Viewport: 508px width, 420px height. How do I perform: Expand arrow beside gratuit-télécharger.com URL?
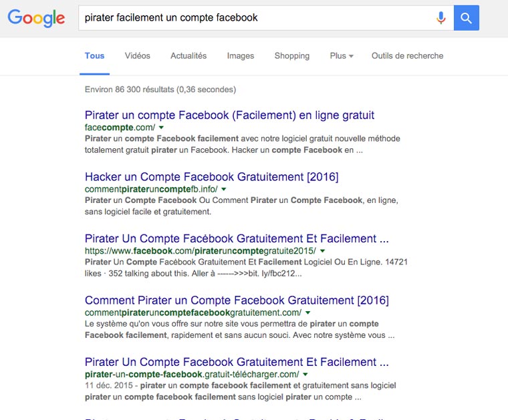(x=305, y=375)
